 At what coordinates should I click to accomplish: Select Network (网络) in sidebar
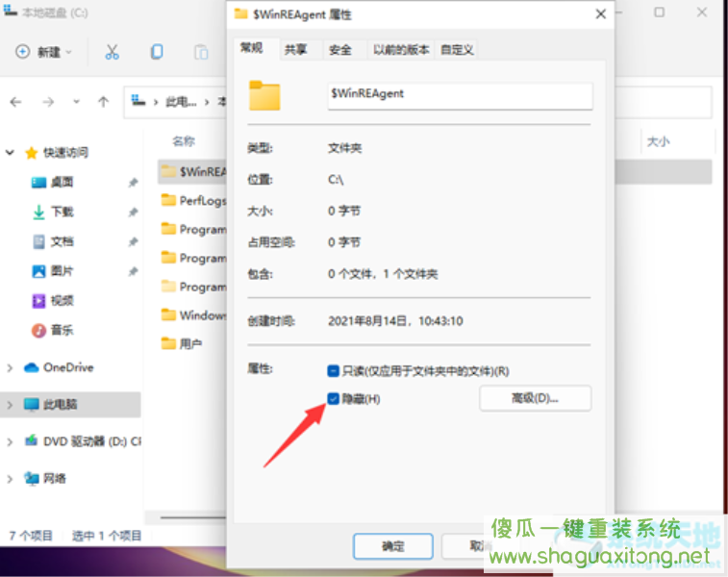tap(45, 478)
